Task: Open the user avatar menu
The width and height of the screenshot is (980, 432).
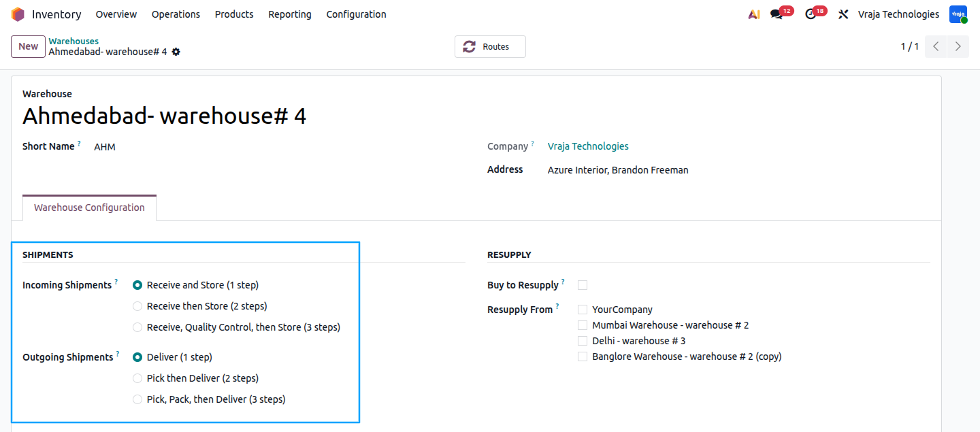Action: coord(958,14)
